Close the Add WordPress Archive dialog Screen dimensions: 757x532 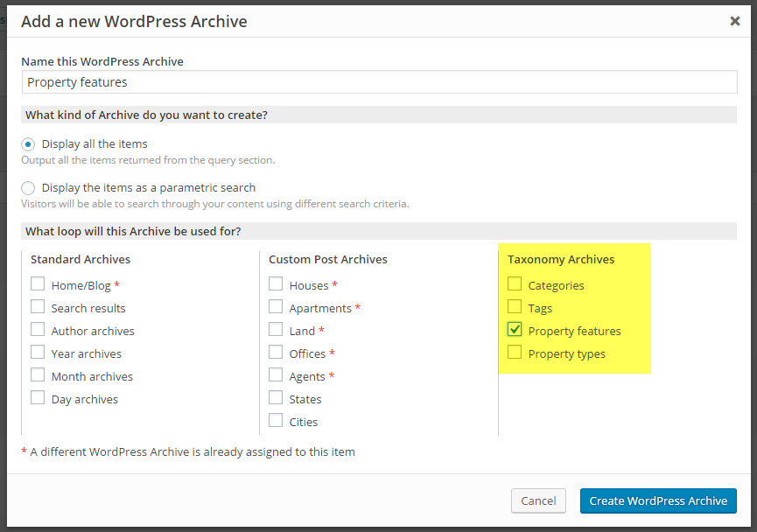(735, 21)
